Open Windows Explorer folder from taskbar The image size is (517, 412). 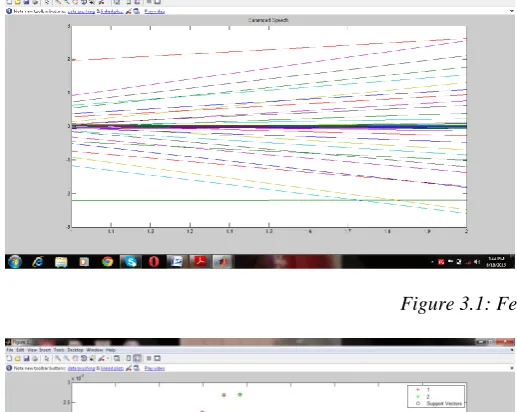[x=61, y=262]
